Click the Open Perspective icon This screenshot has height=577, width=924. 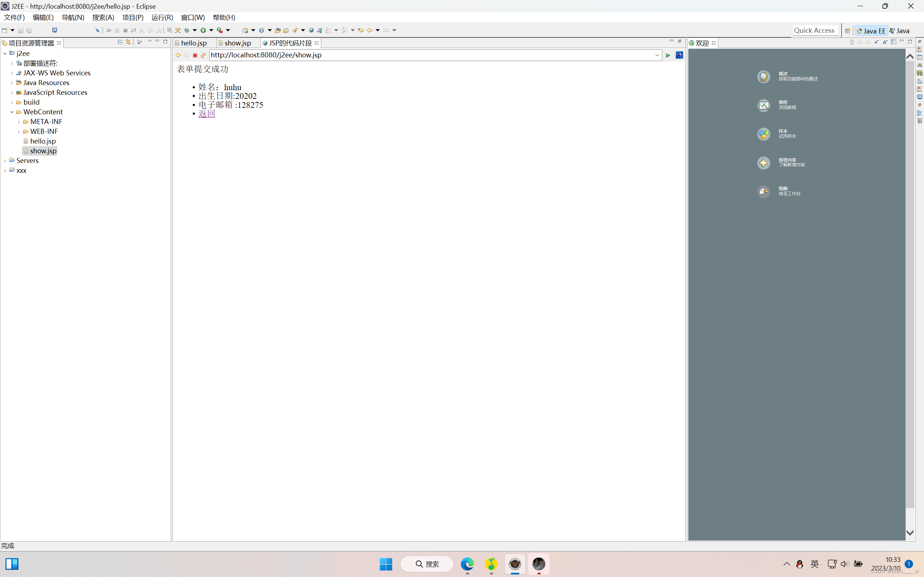pyautogui.click(x=847, y=31)
